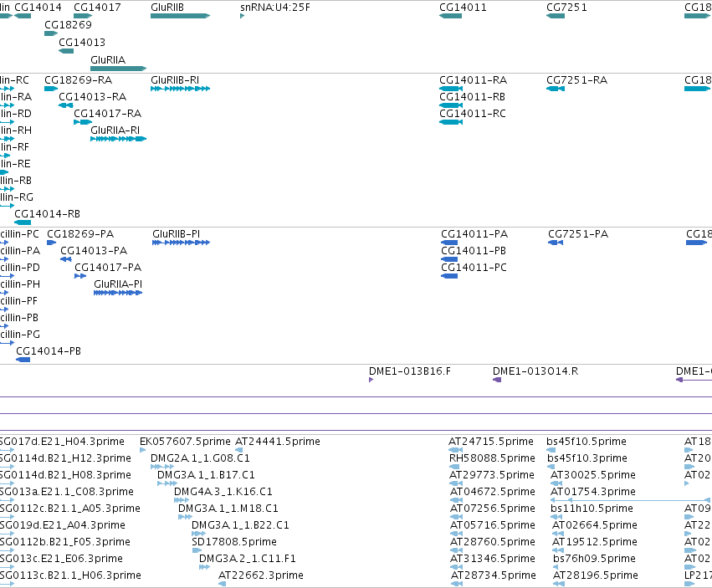Click the bs45f10.5prime EST label
This screenshot has width=712, height=588.
pyautogui.click(x=587, y=442)
